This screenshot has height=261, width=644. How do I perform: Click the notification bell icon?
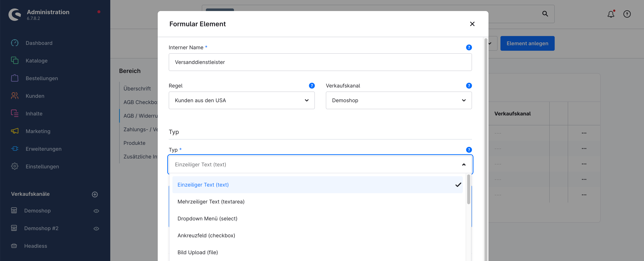tap(611, 14)
